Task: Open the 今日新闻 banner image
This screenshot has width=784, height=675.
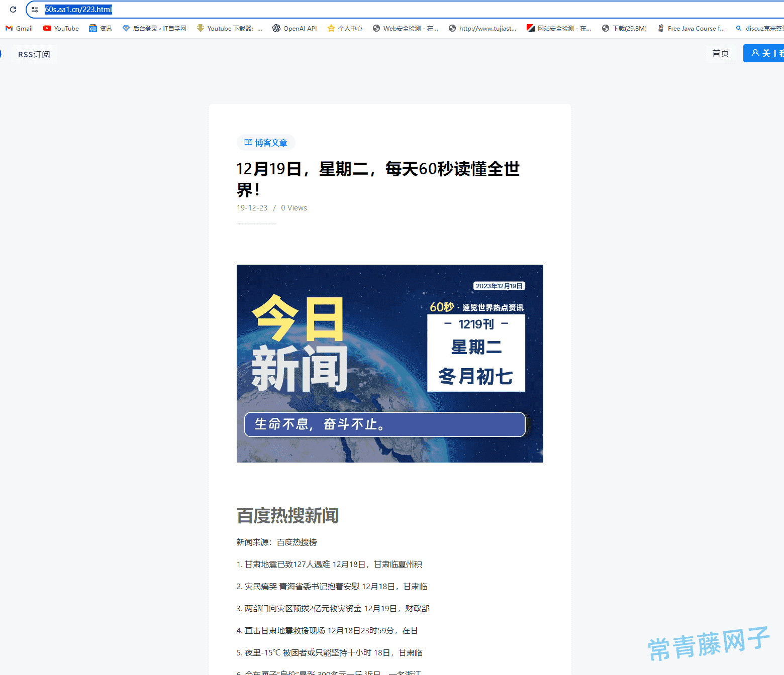Action: 390,364
